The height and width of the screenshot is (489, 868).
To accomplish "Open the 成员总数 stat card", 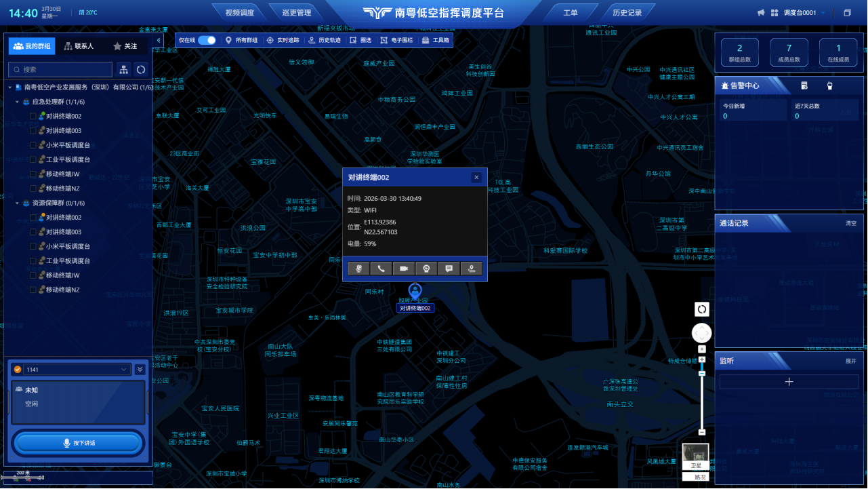I will [x=789, y=53].
